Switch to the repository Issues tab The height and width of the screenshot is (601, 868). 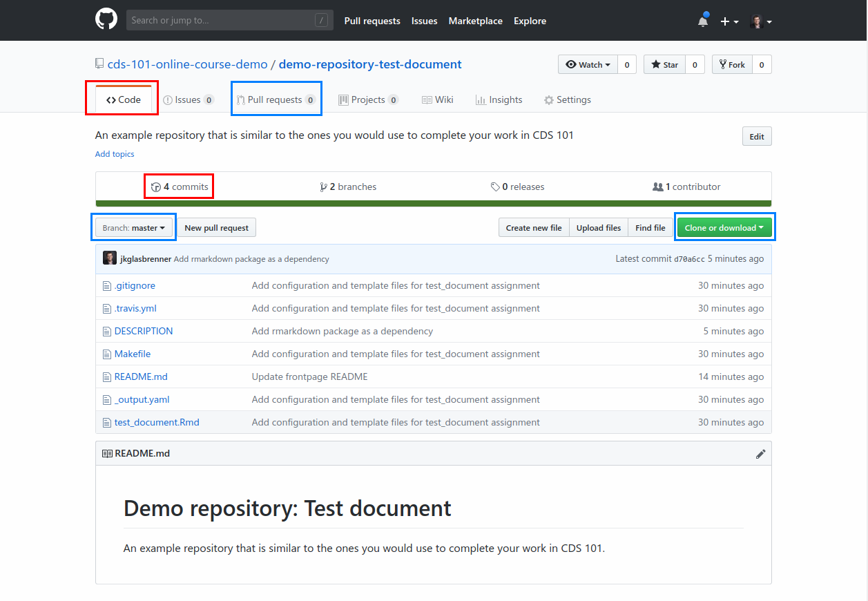click(189, 99)
